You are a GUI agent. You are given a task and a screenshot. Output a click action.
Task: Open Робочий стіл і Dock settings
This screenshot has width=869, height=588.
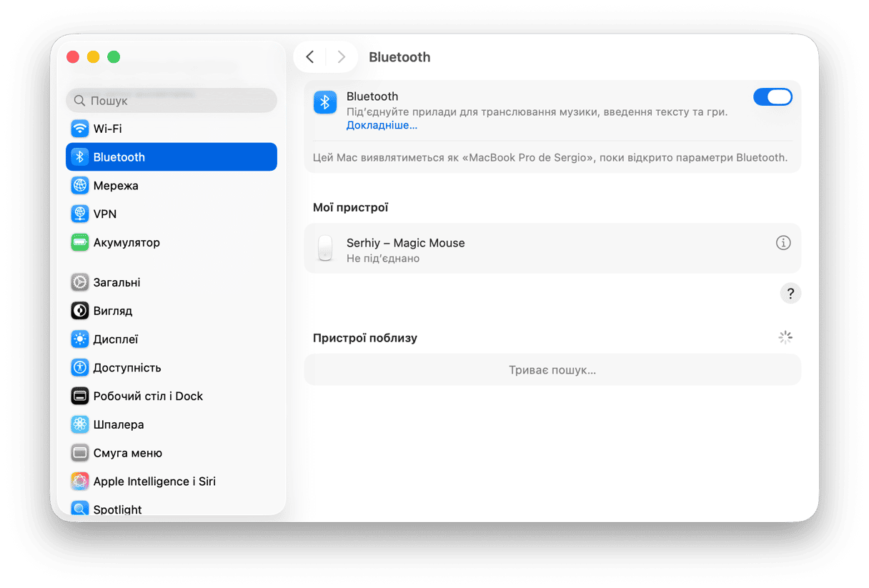pos(148,396)
